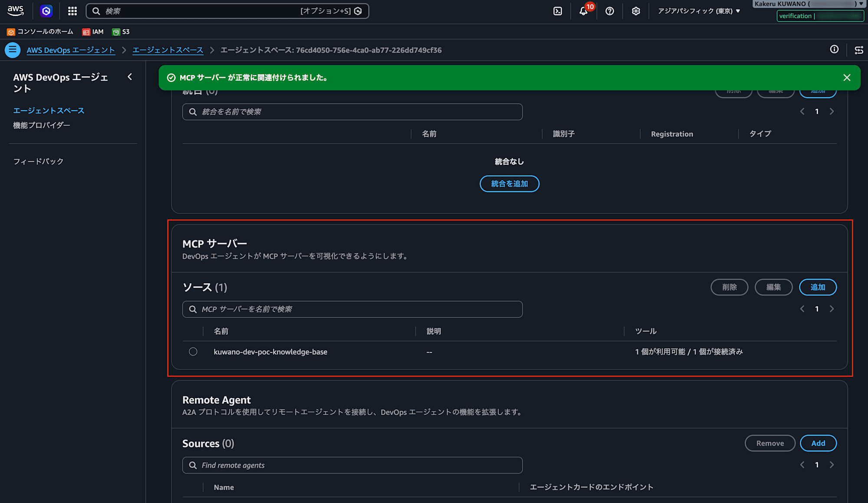The width and height of the screenshot is (868, 503).
Task: Open the IAM favorite shortcut
Action: [x=93, y=32]
